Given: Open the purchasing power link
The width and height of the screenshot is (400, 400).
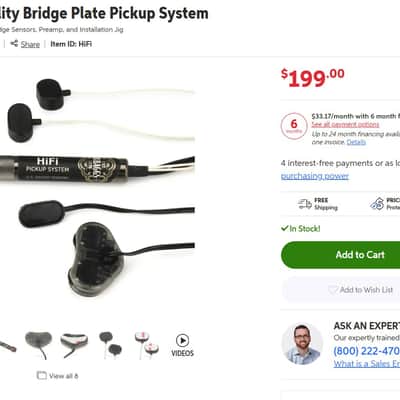Looking at the screenshot, I should [x=315, y=176].
